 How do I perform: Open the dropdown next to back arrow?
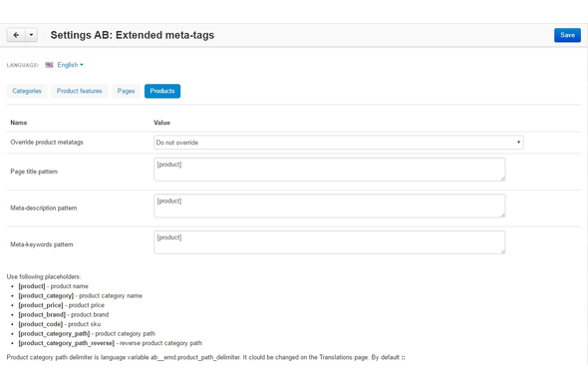click(x=32, y=35)
